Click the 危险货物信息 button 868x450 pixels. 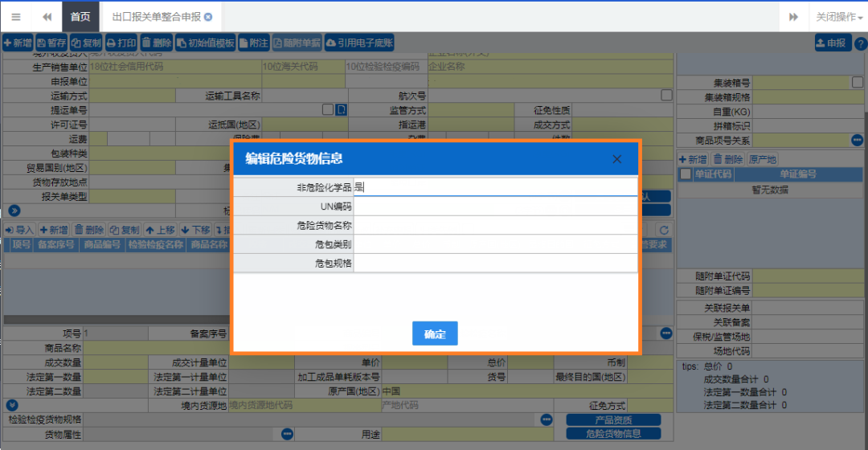tap(613, 434)
